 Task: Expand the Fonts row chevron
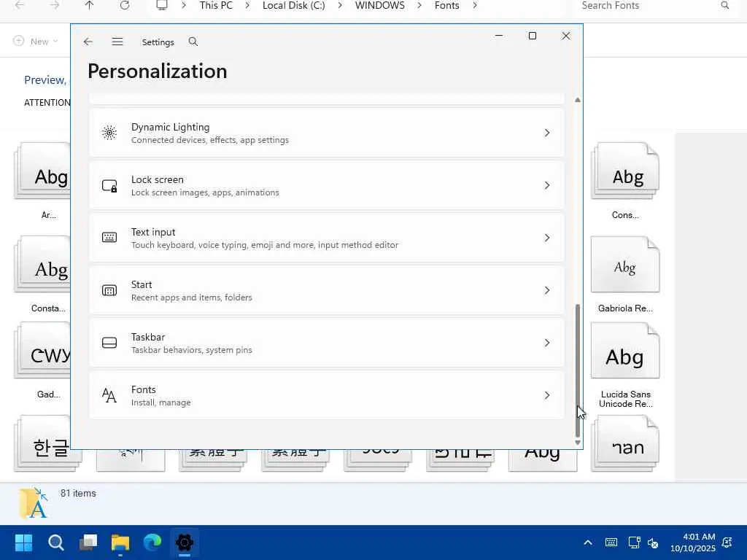pos(547,395)
